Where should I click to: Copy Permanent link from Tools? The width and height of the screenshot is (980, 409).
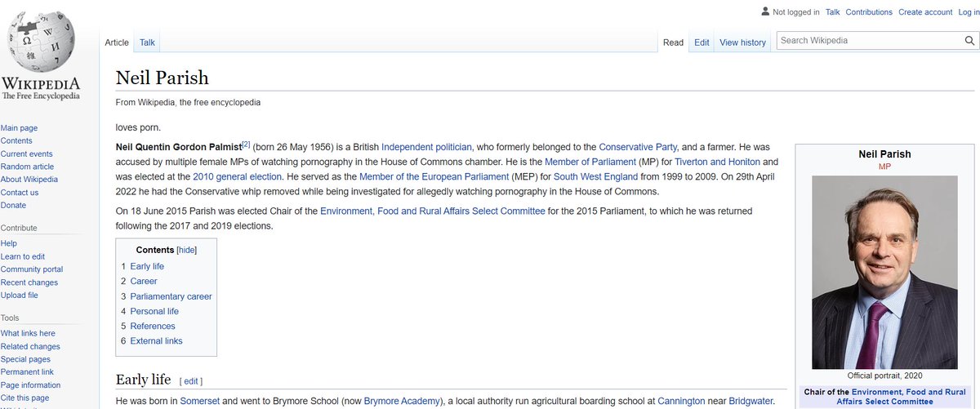tap(28, 372)
